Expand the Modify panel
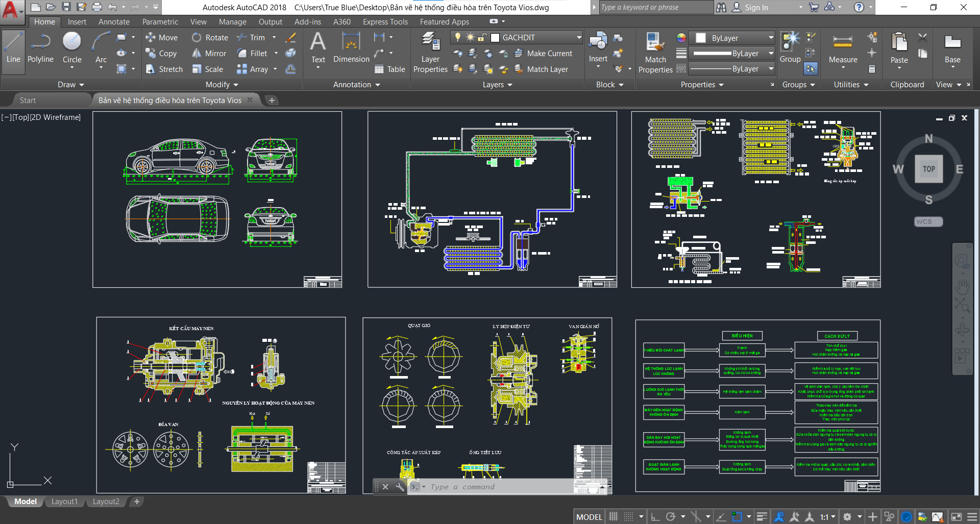Screen dimensions: 980x524 222,84
